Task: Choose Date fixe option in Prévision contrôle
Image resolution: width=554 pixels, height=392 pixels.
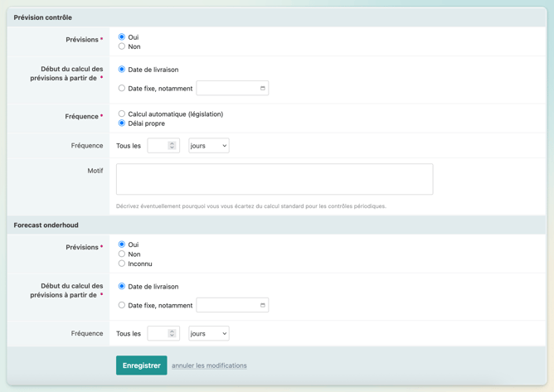Action: coord(122,89)
